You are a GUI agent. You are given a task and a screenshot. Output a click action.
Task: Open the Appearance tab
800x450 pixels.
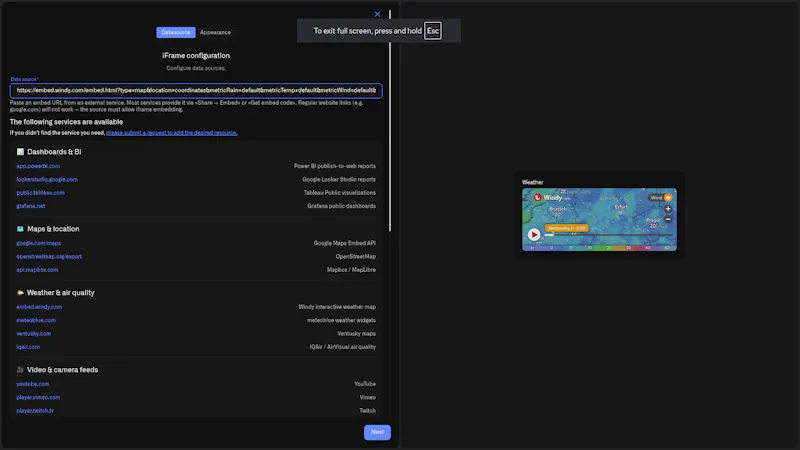pos(215,32)
